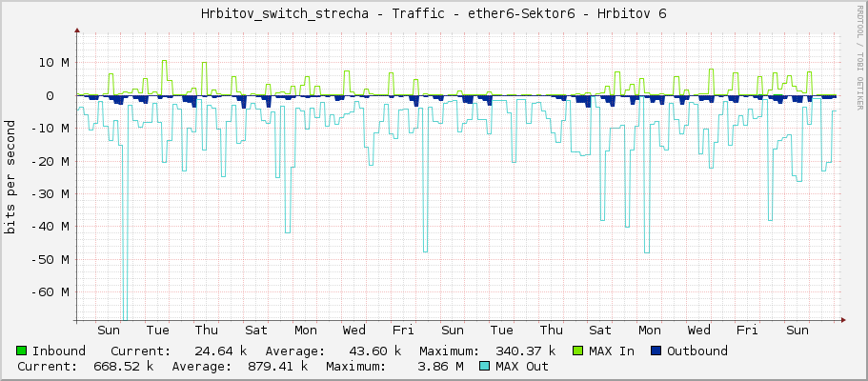The width and height of the screenshot is (868, 381).
Task: Click the MAX Out legend label
Action: 522,366
